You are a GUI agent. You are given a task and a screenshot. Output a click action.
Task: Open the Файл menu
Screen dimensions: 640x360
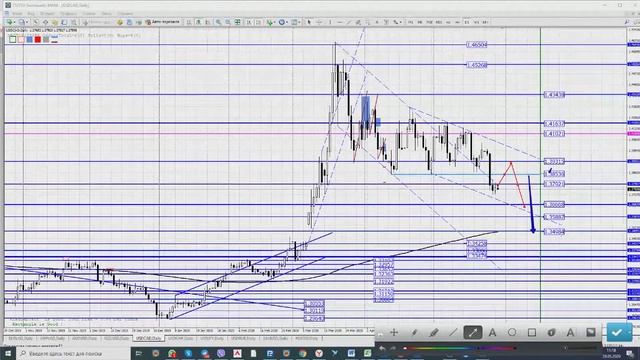17,13
